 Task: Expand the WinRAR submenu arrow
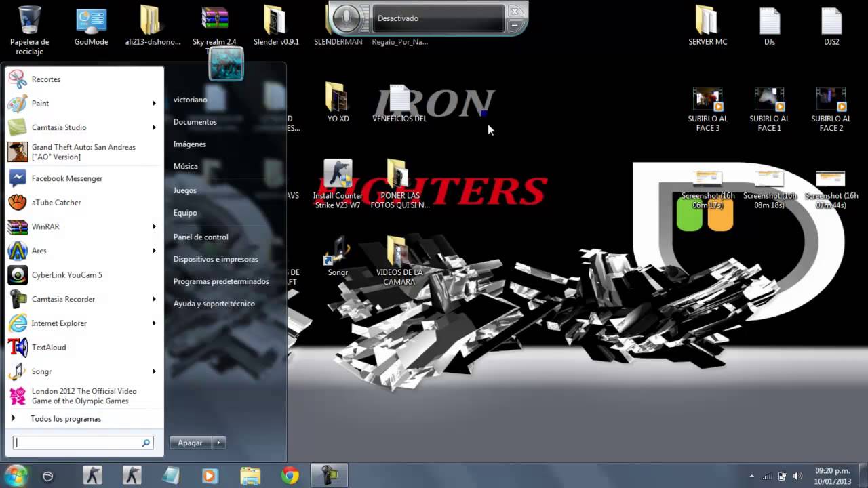(x=154, y=226)
